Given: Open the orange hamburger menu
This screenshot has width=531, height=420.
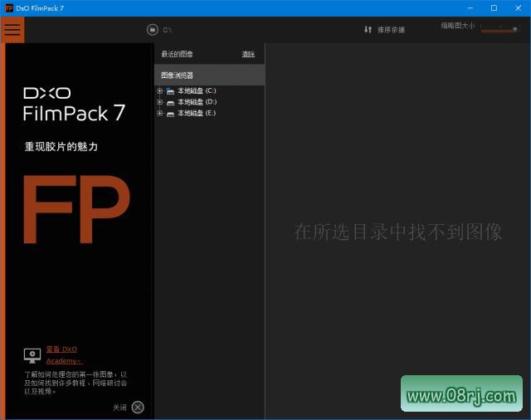Looking at the screenshot, I should [x=12, y=30].
